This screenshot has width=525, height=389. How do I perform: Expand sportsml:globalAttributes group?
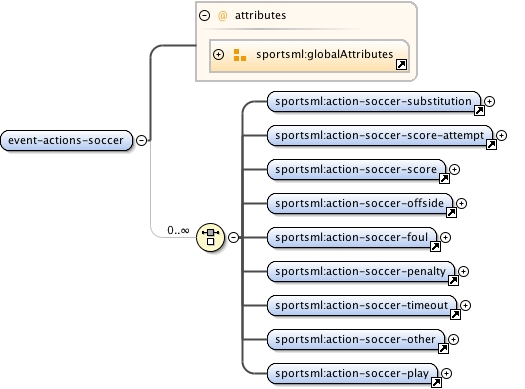[x=218, y=54]
